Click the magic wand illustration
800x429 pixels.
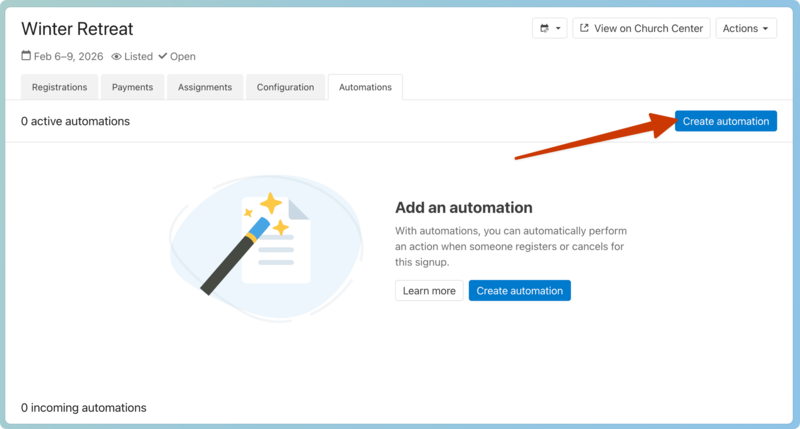tap(266, 248)
